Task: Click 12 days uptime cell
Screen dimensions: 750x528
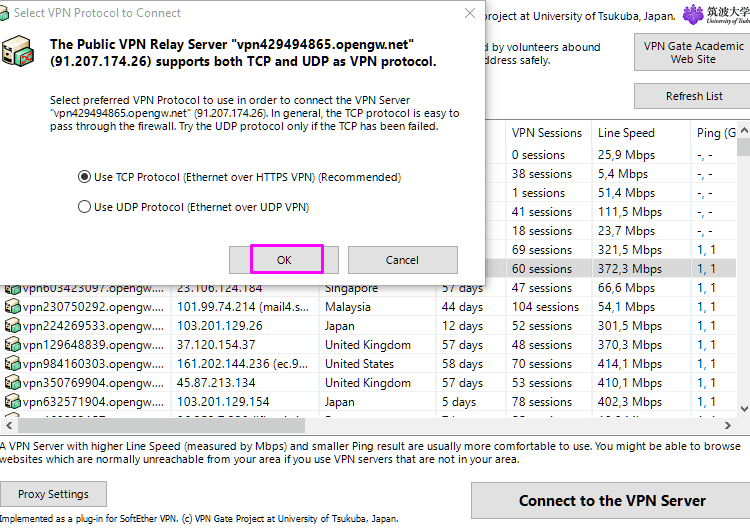Action: [x=462, y=326]
